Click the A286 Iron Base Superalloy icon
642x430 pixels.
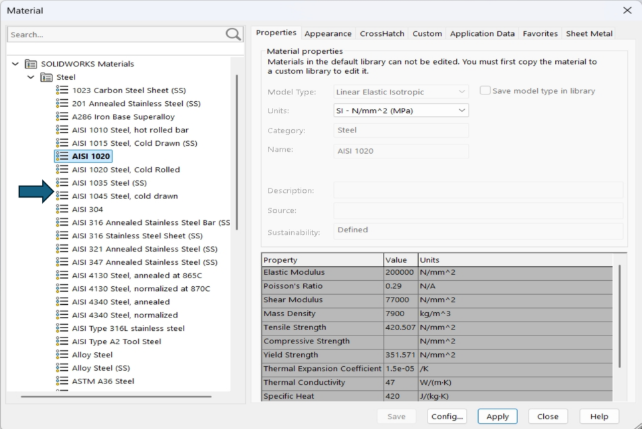[x=62, y=117]
